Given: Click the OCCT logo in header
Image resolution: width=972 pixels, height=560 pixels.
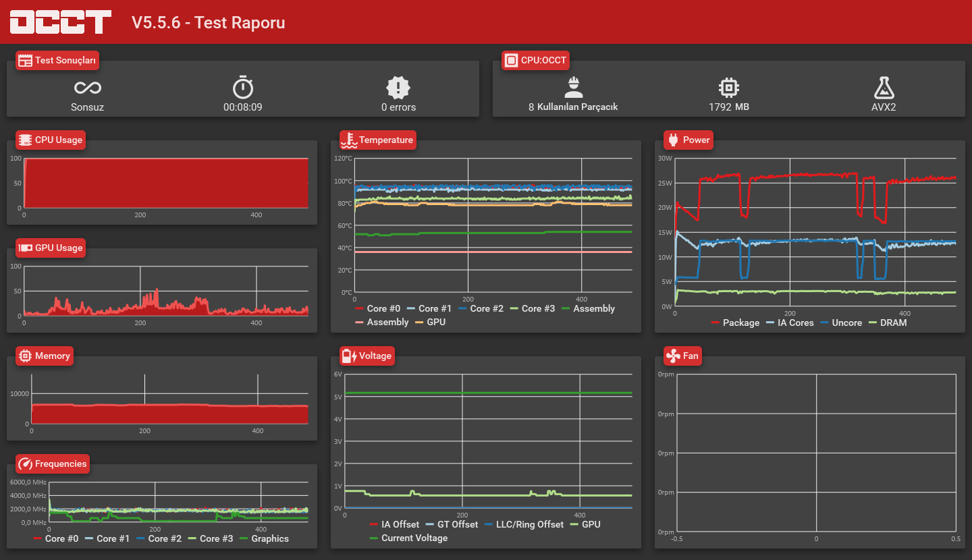Looking at the screenshot, I should pyautogui.click(x=61, y=22).
